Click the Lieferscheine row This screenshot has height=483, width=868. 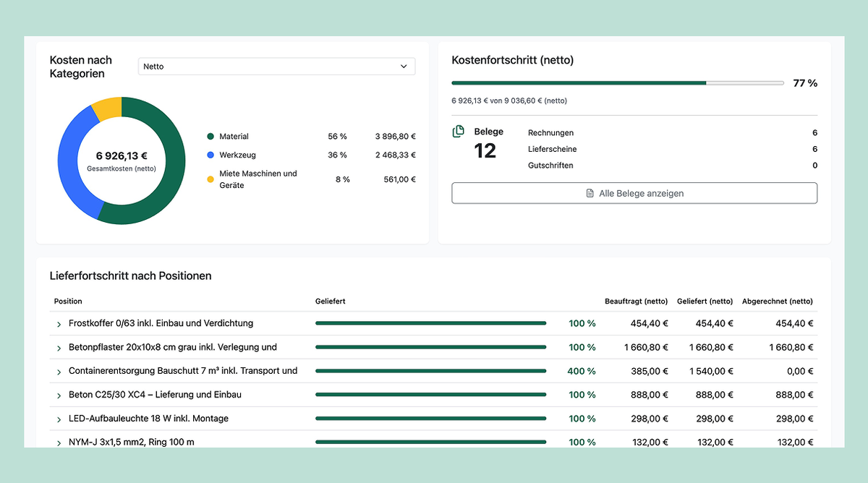tap(673, 149)
